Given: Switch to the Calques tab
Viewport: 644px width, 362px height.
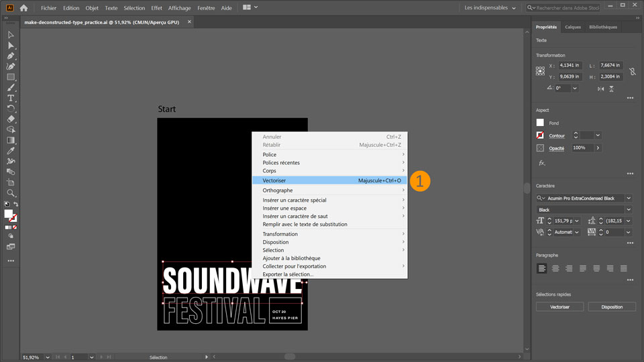Looking at the screenshot, I should coord(572,27).
